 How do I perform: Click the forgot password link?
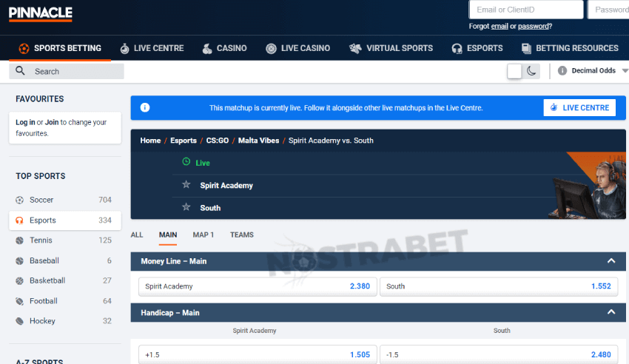pos(533,27)
